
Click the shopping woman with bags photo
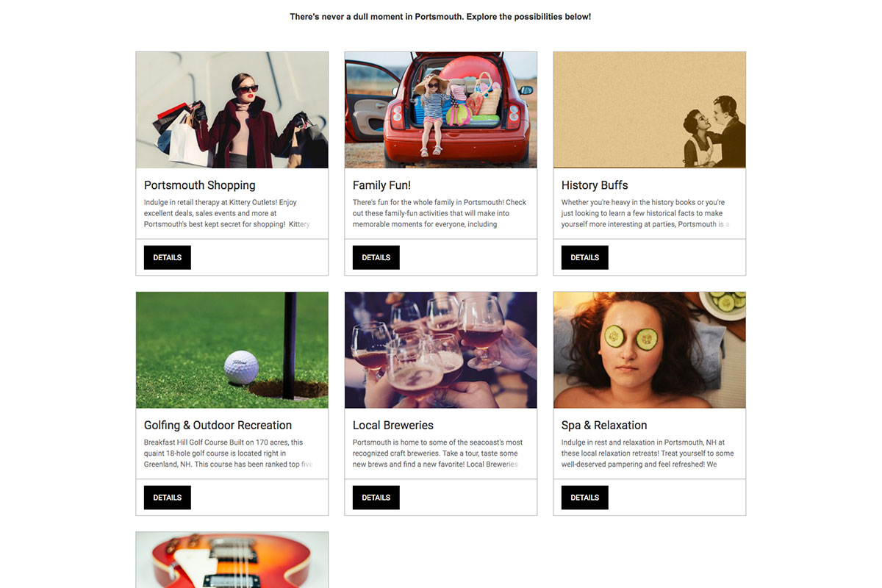pyautogui.click(x=232, y=110)
